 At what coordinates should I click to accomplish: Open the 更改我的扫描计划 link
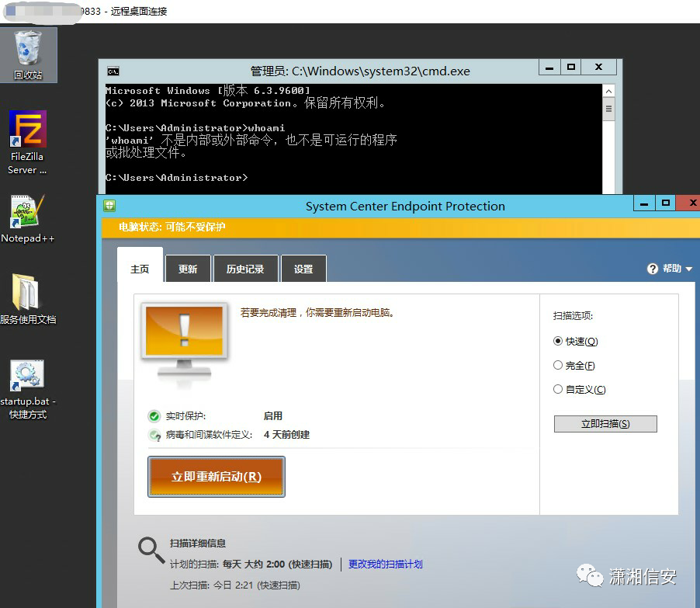pyautogui.click(x=385, y=565)
